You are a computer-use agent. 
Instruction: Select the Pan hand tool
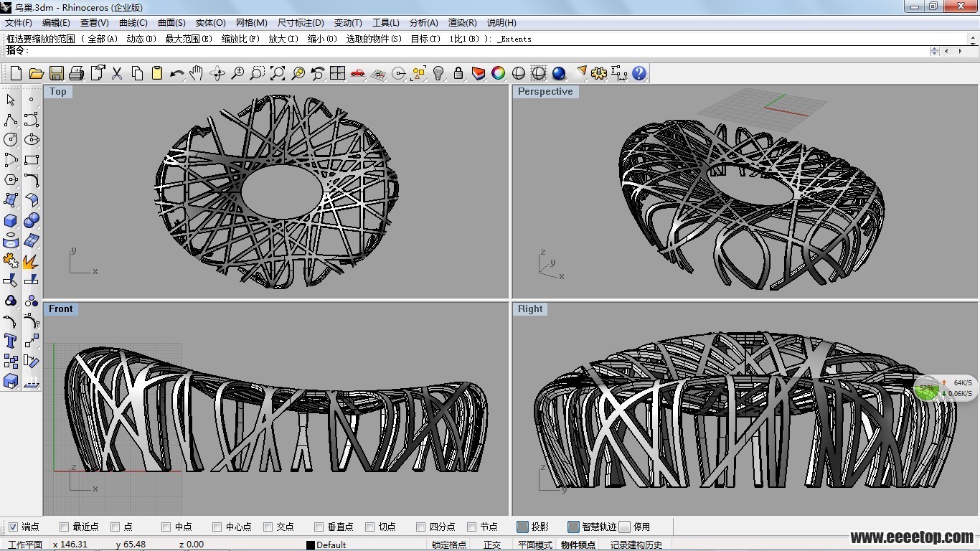[x=197, y=73]
